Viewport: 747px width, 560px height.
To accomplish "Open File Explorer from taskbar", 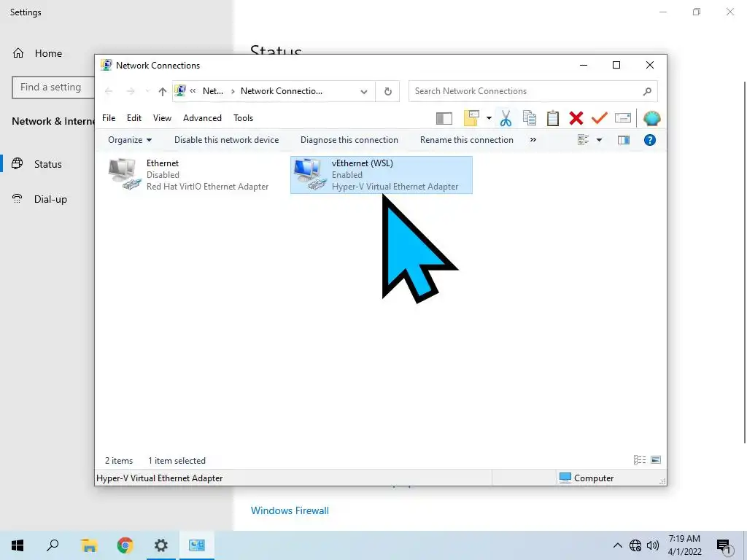I will 88,545.
